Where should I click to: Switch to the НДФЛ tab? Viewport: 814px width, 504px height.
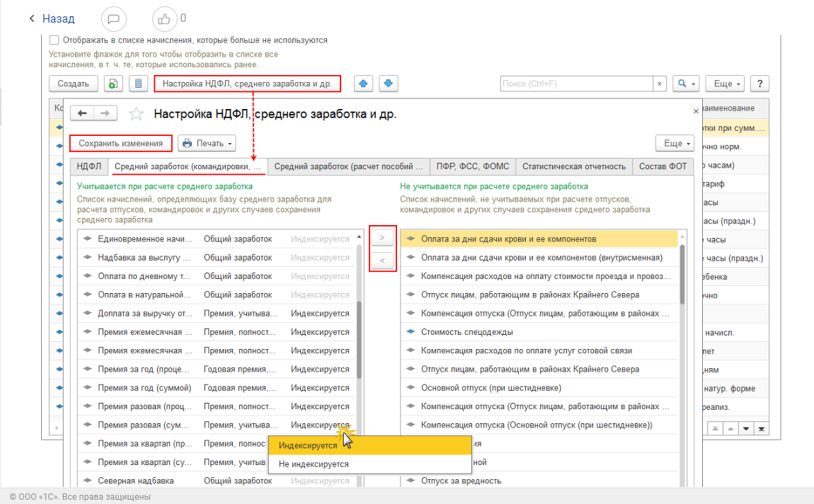[x=89, y=166]
